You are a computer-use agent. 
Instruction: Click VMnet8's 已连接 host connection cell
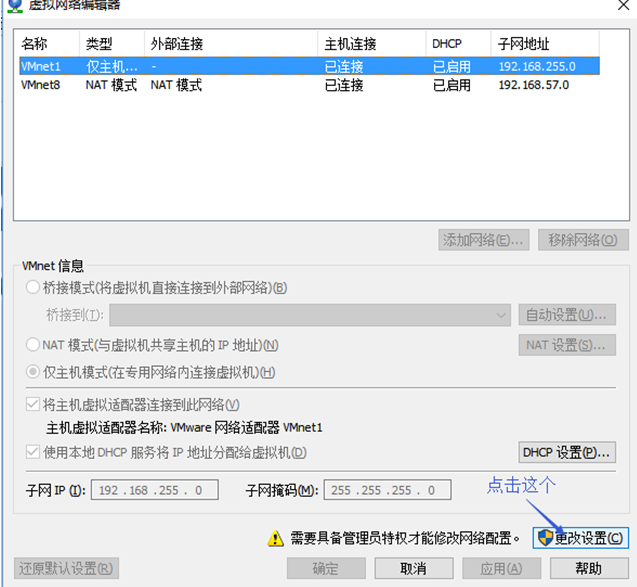(x=344, y=85)
